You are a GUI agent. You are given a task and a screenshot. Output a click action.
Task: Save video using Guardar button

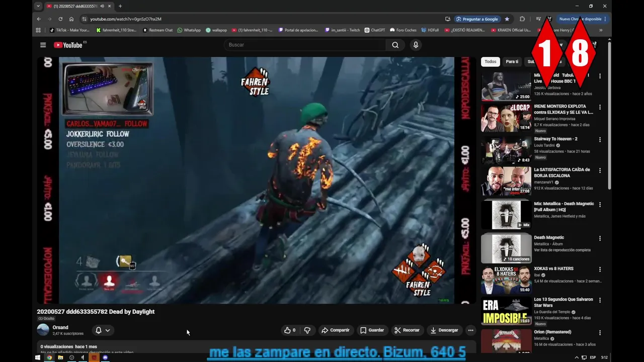tap(372, 330)
